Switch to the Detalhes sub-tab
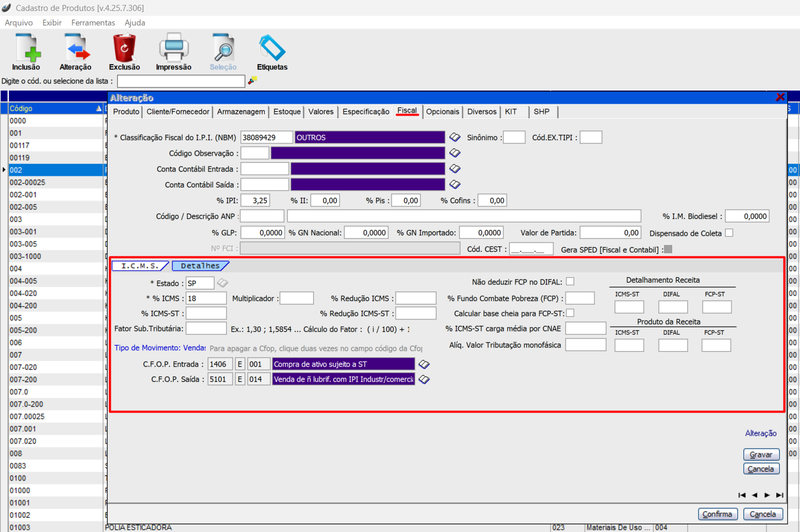Screen dimensions: 800x532 point(200,266)
